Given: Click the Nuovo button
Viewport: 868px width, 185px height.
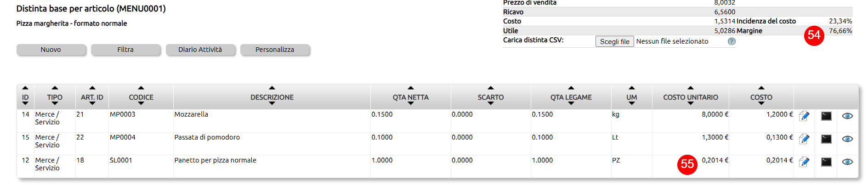Looking at the screenshot, I should tap(51, 50).
